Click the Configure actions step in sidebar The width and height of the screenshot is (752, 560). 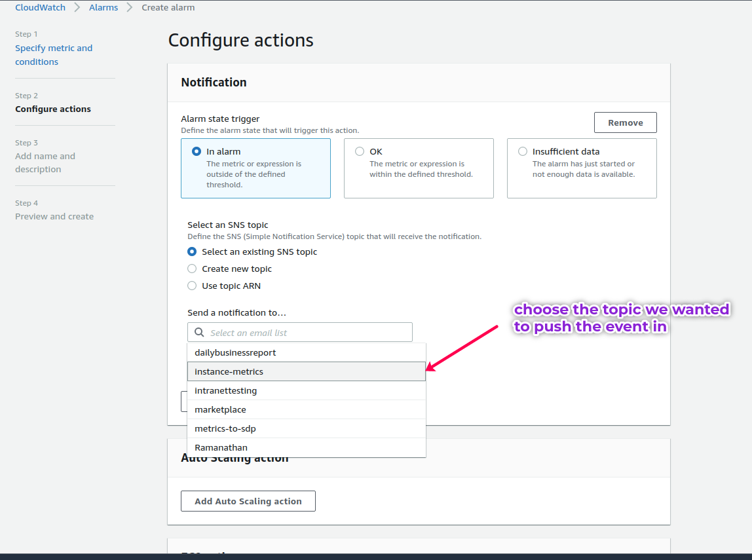[53, 109]
